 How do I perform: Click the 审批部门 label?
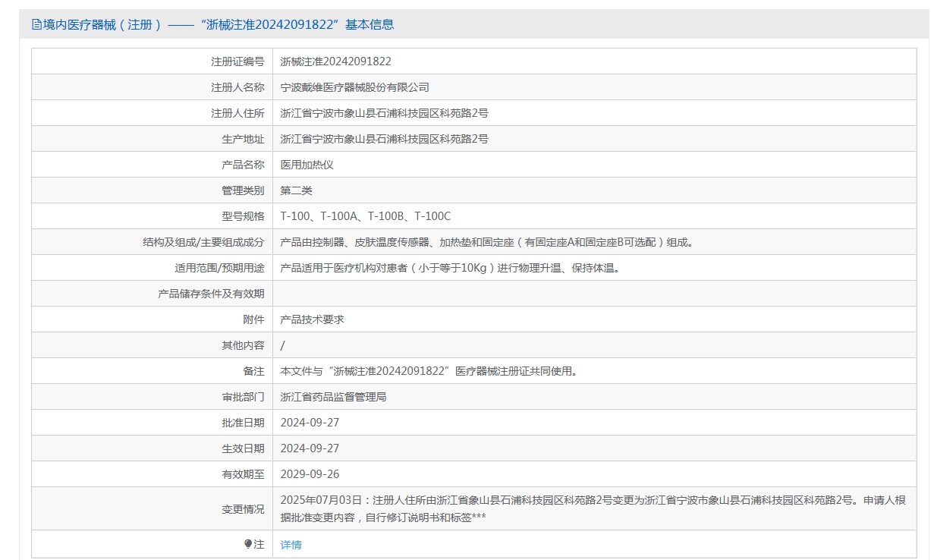click(243, 397)
